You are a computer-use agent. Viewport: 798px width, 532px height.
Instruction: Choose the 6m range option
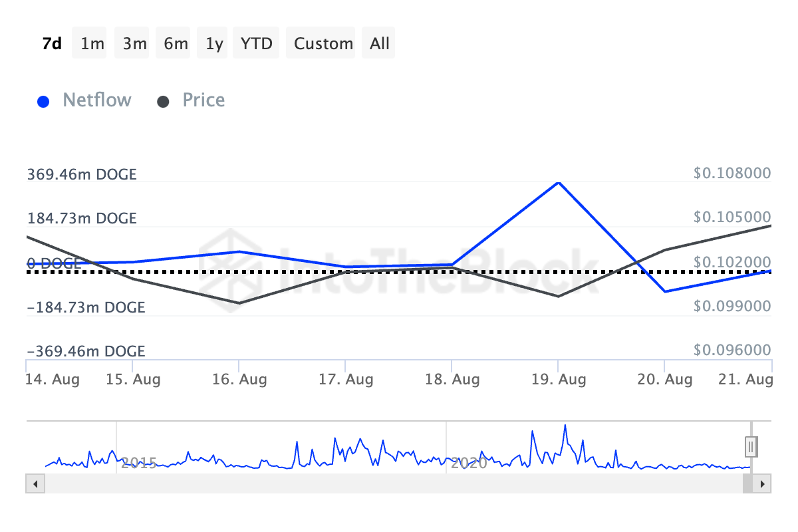point(176,44)
